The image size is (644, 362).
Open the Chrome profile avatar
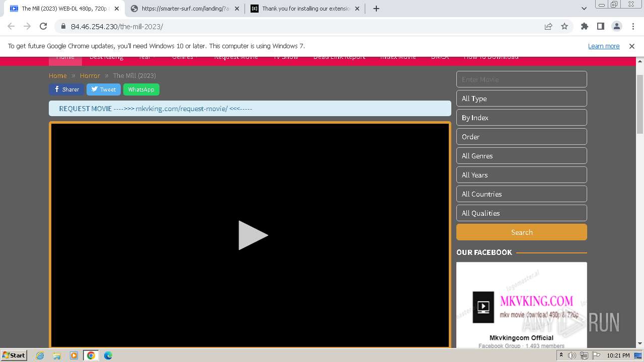coord(616,26)
